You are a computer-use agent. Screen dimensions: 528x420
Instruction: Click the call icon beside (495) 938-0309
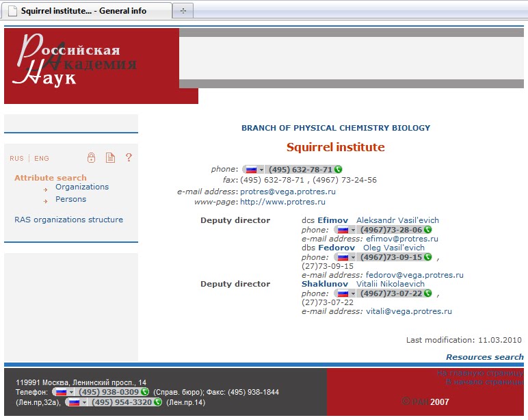tap(145, 392)
